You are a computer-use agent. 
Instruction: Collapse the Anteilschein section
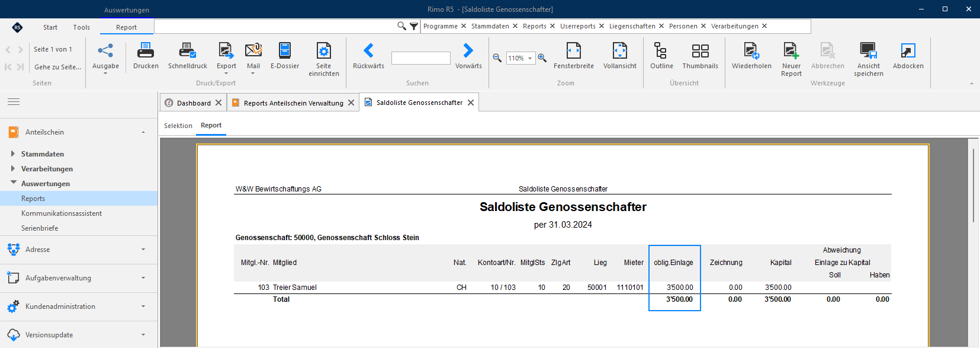click(x=143, y=132)
